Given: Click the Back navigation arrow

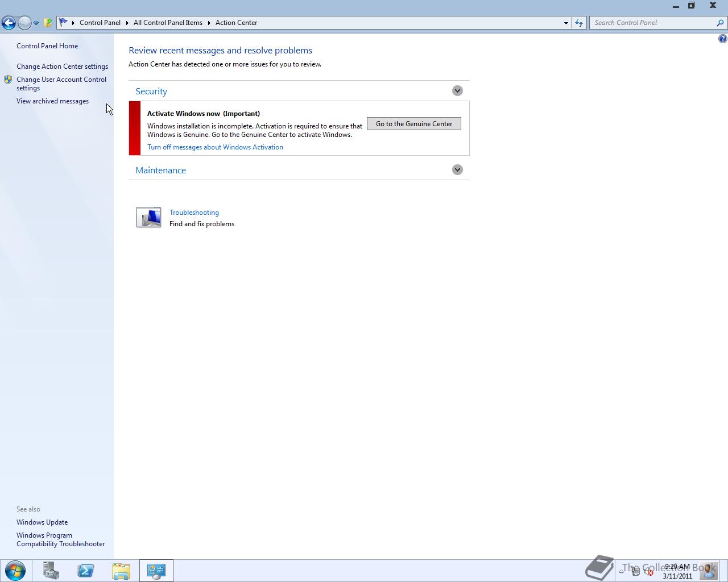Looking at the screenshot, I should [9, 23].
